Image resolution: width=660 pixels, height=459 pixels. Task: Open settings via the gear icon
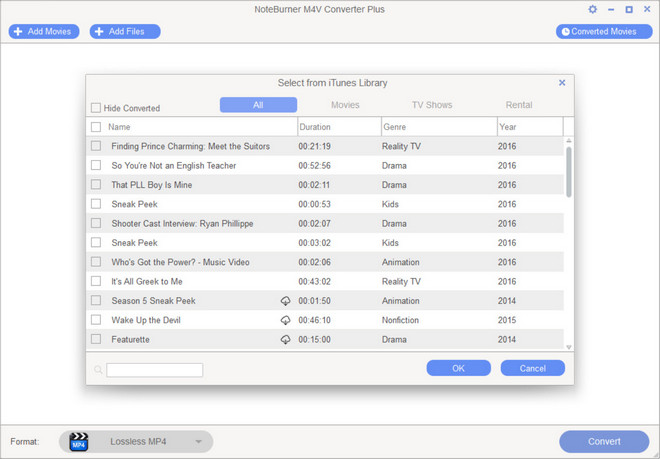coord(592,9)
